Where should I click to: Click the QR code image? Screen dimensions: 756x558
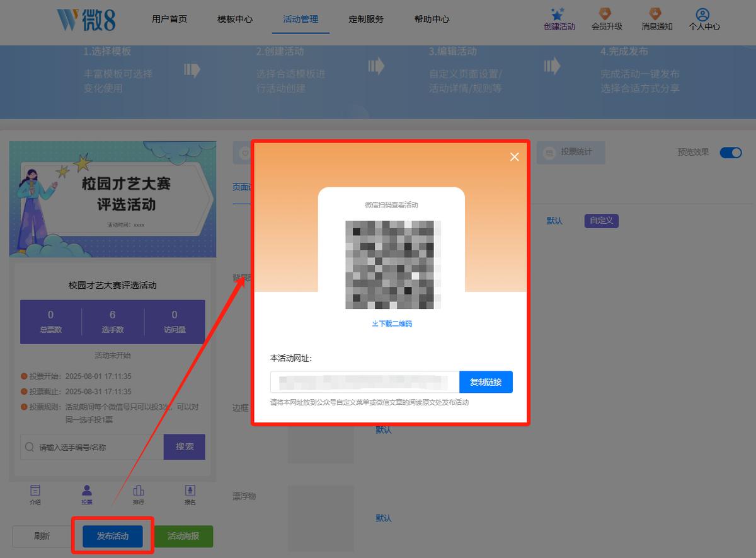[393, 265]
